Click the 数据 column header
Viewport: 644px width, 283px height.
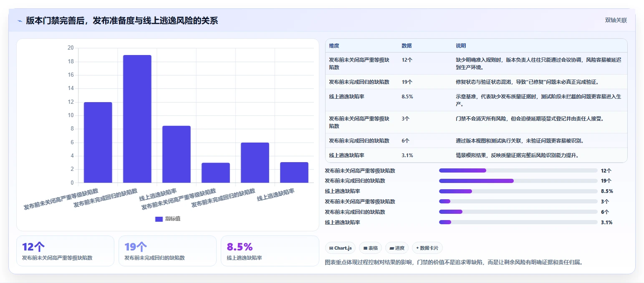tap(407, 45)
